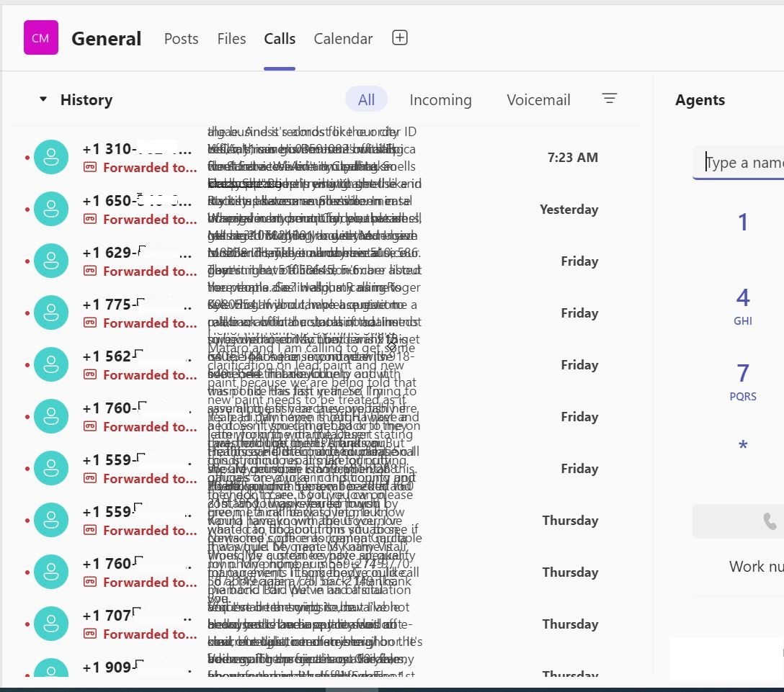Click the 7:23 AM timestamp
The width and height of the screenshot is (784, 692).
click(572, 158)
